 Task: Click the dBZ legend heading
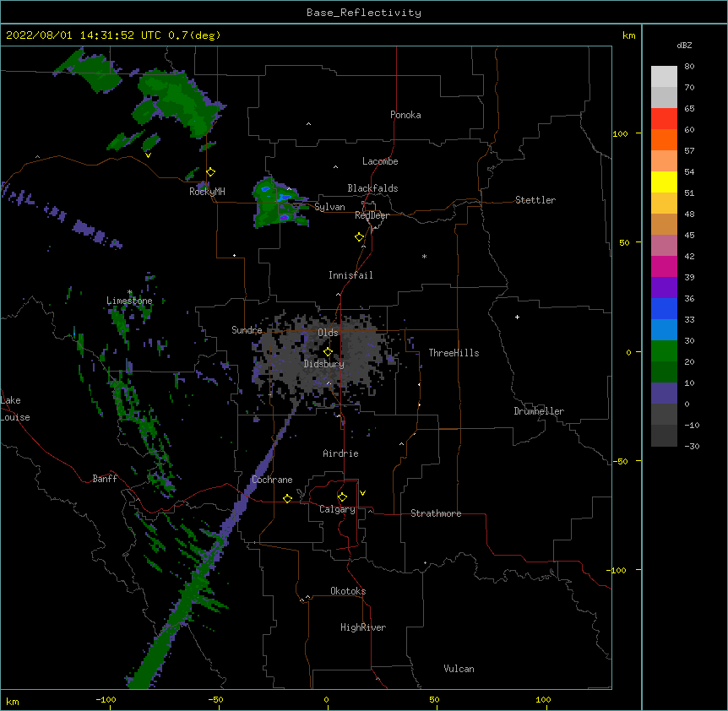tap(684, 45)
